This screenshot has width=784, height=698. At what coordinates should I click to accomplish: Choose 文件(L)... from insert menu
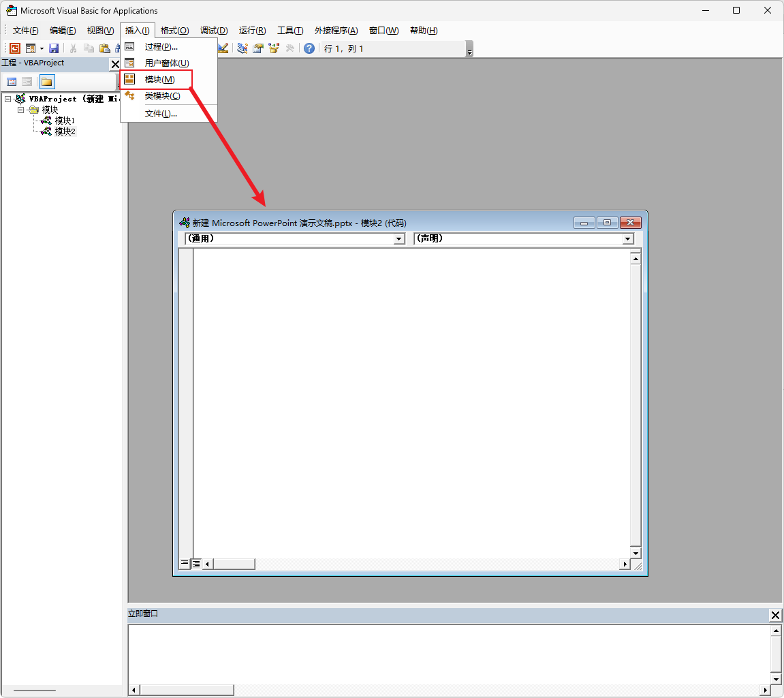(x=169, y=114)
